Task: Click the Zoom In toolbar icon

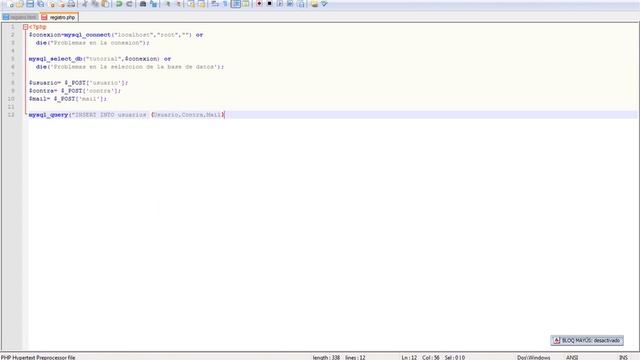Action: (x=168, y=4)
